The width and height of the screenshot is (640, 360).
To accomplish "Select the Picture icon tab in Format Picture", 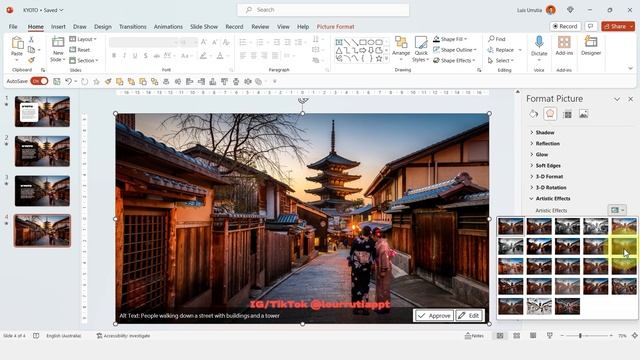I will click(584, 114).
